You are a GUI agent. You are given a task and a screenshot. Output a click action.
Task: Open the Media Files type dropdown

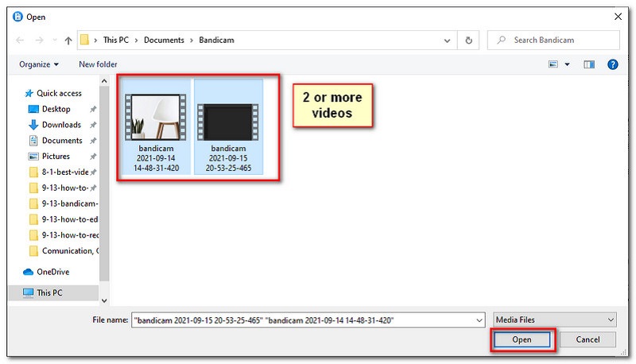[x=554, y=319]
